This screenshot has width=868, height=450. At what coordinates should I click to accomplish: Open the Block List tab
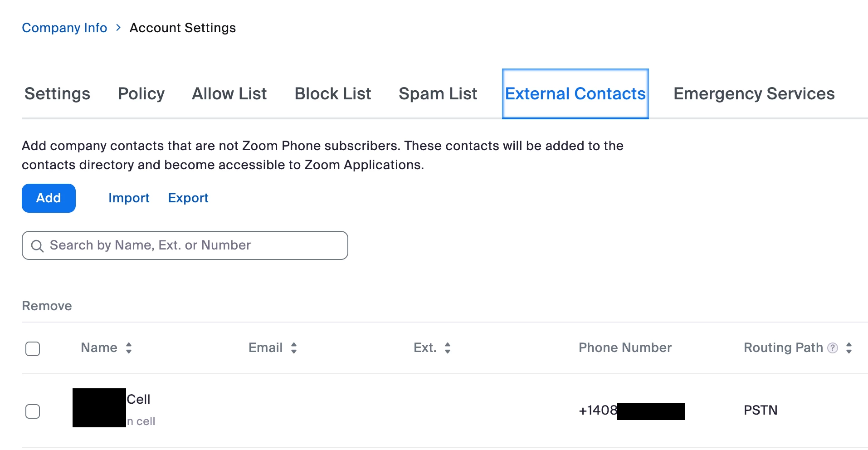pyautogui.click(x=332, y=94)
